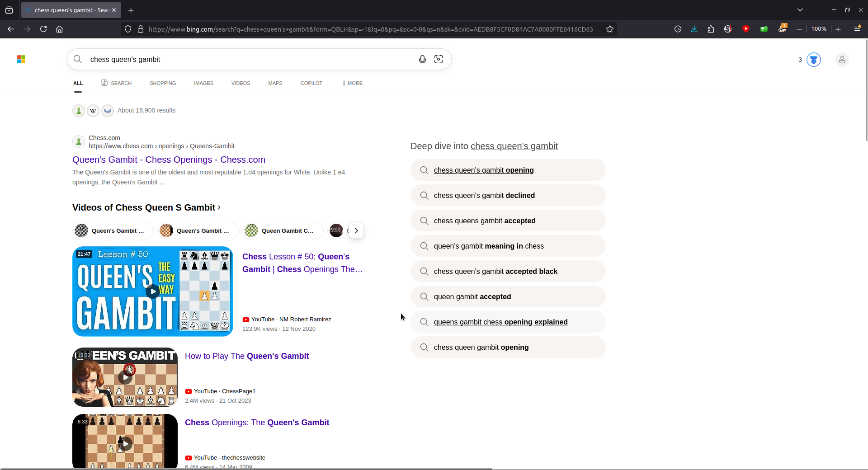Click the browser back arrow

[x=11, y=29]
